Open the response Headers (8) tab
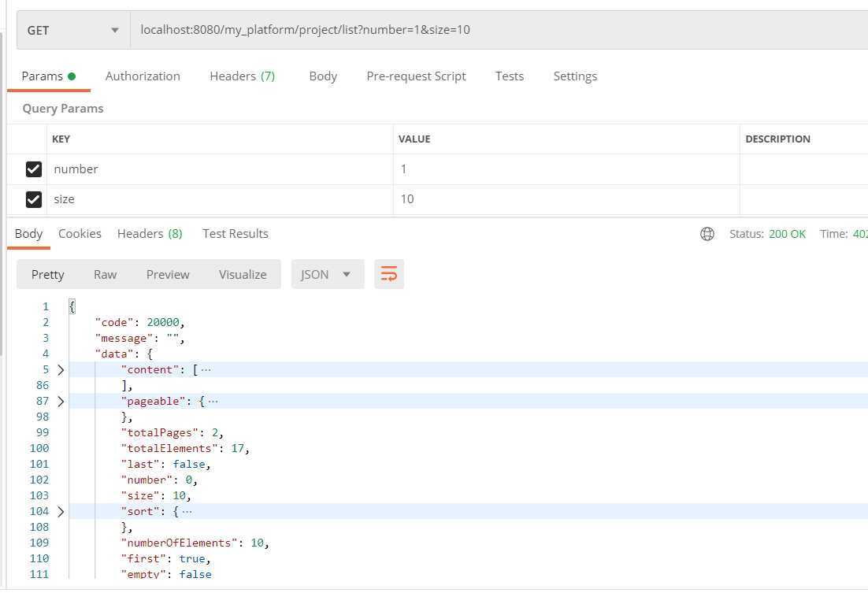The image size is (868, 593). 150,234
